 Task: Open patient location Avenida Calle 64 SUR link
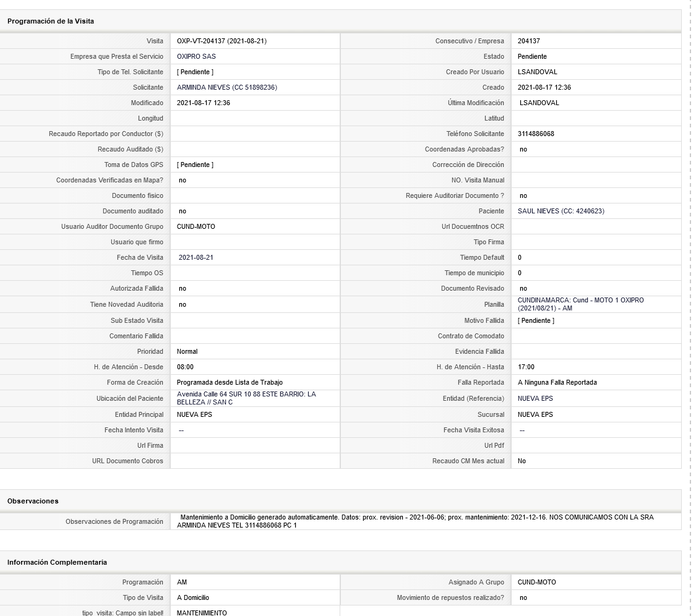[x=246, y=398]
